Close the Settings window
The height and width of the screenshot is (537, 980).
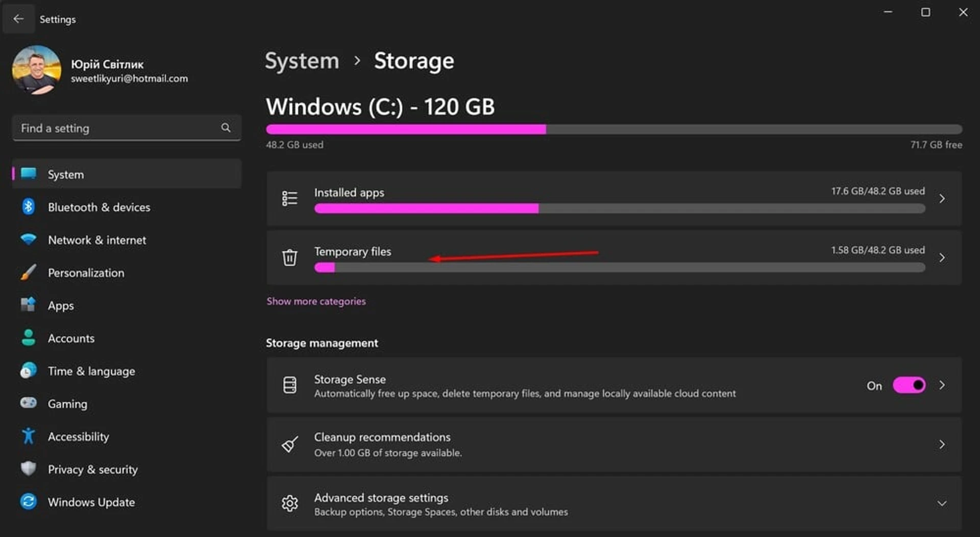(963, 12)
